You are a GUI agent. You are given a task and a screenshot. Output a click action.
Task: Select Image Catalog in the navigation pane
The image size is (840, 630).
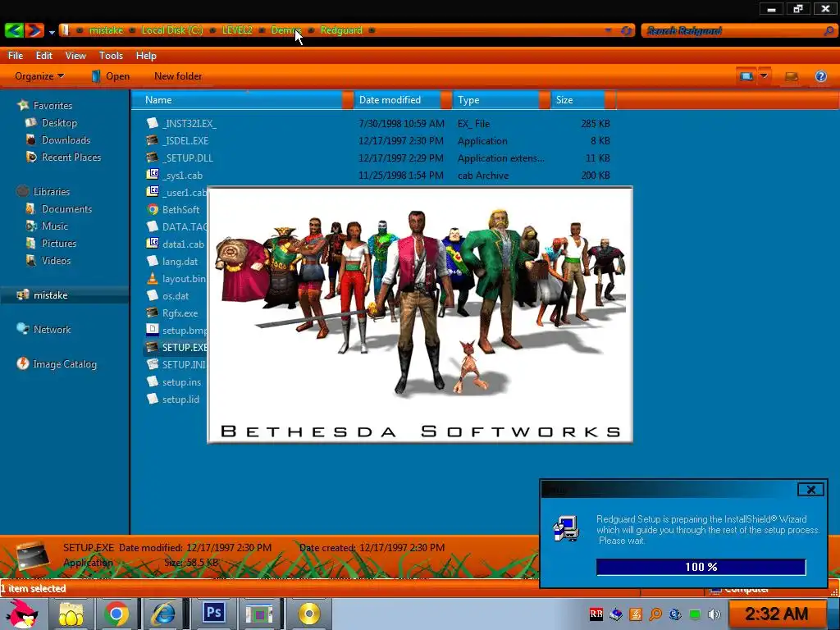point(64,363)
